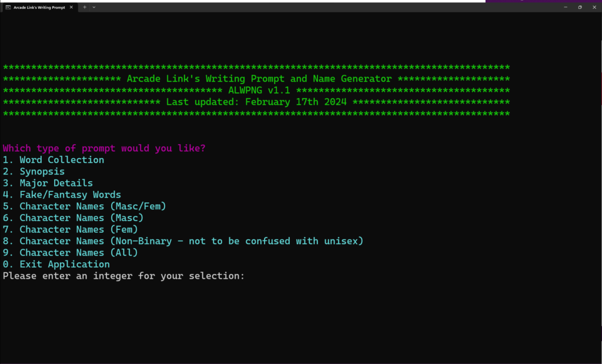The width and height of the screenshot is (602, 364).
Task: Click the 'Character Names (All)' line
Action: point(71,253)
